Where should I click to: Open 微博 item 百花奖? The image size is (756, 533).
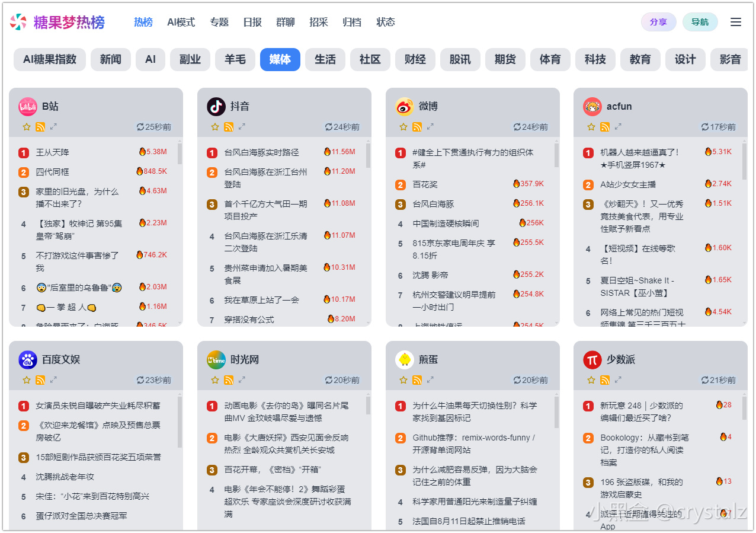[x=425, y=184]
